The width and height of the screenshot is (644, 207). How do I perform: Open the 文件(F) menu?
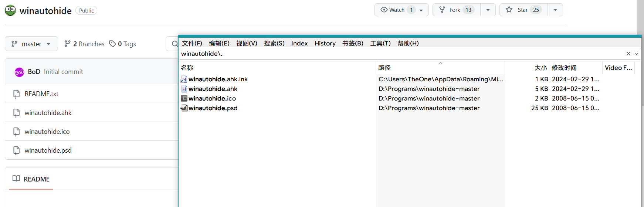tap(192, 43)
